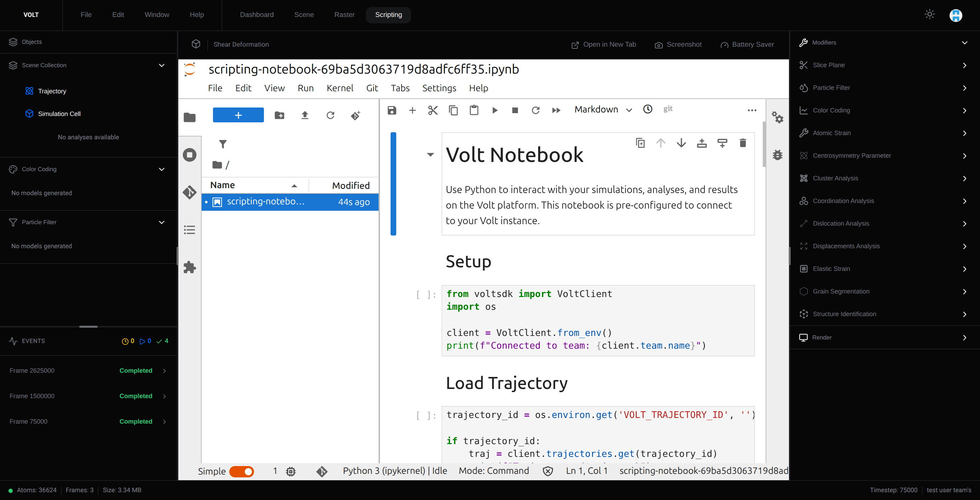This screenshot has height=500, width=980.
Task: Switch to the Dashboard tab
Action: [257, 15]
